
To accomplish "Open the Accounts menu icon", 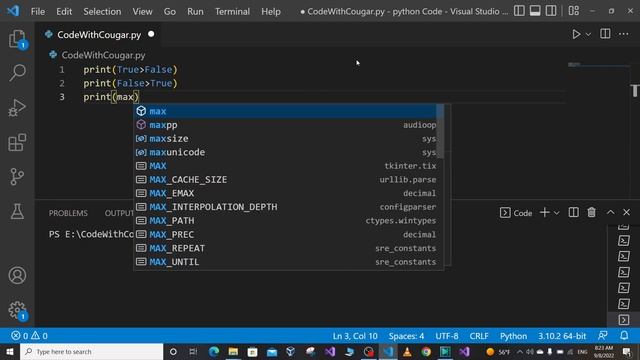I will click(x=17, y=276).
